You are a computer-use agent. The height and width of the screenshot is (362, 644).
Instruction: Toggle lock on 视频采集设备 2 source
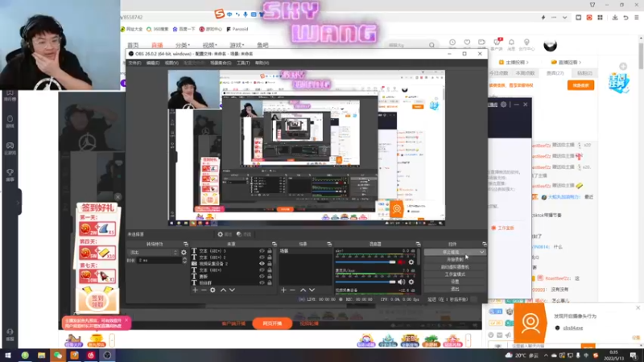point(270,264)
